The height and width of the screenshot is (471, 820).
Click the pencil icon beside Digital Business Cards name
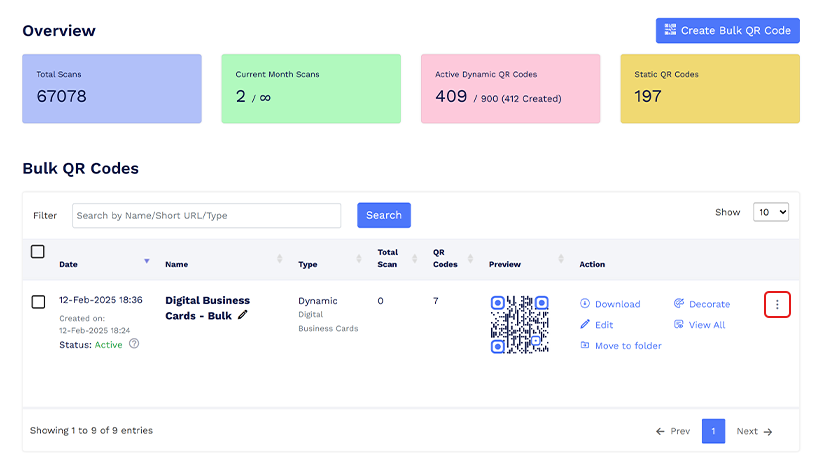click(243, 315)
